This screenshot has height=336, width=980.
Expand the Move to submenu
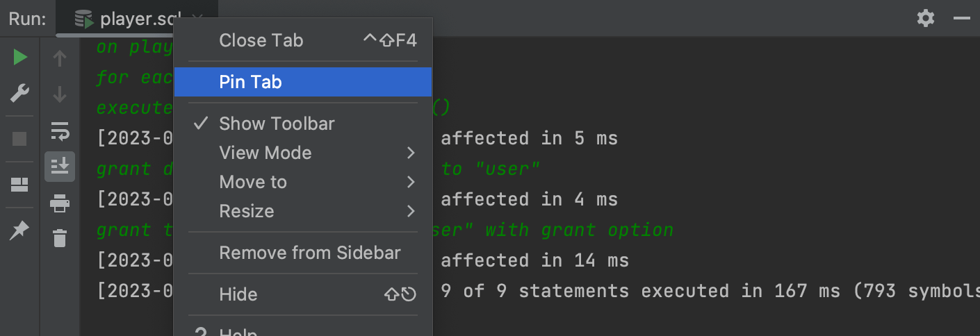click(303, 182)
